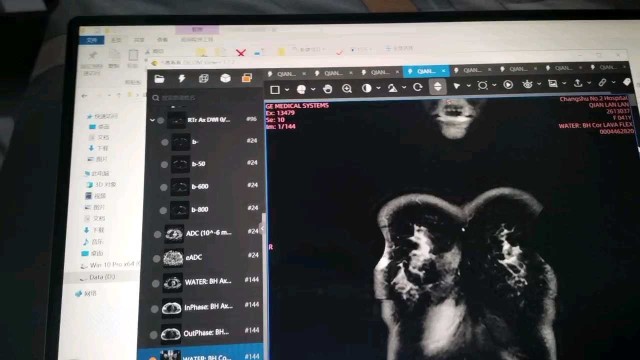Toggle the circle beside the b-50 series
The height and width of the screenshot is (360, 640).
(164, 164)
